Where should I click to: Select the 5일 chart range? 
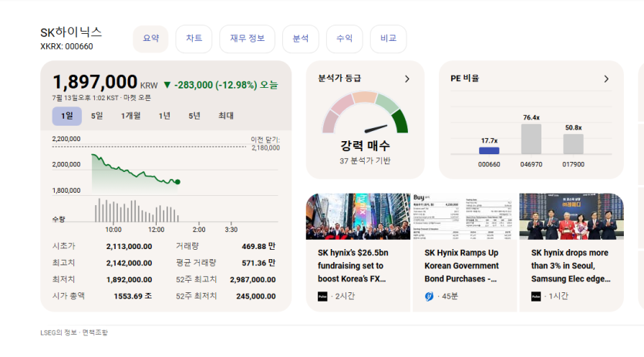click(97, 116)
